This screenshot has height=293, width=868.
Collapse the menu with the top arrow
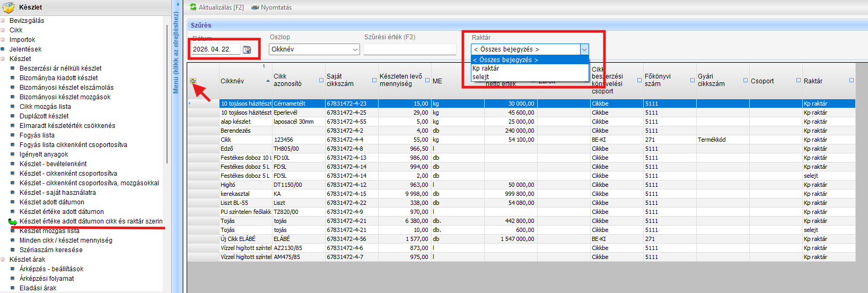(178, 4)
